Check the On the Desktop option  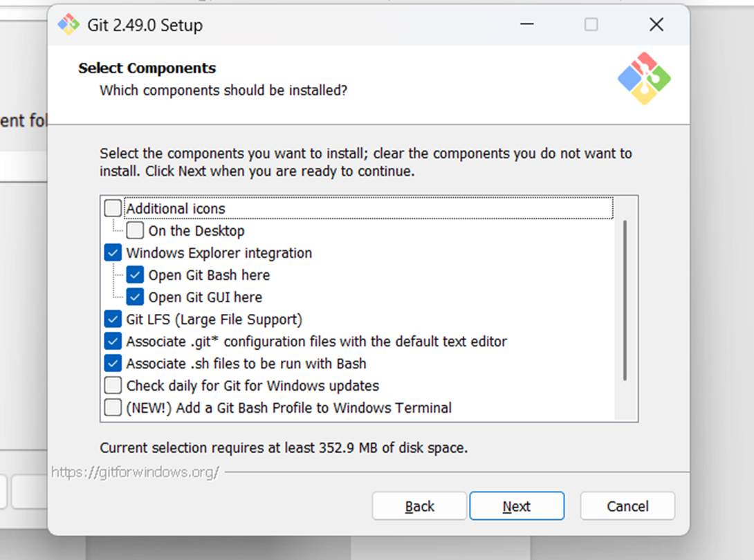click(x=135, y=230)
